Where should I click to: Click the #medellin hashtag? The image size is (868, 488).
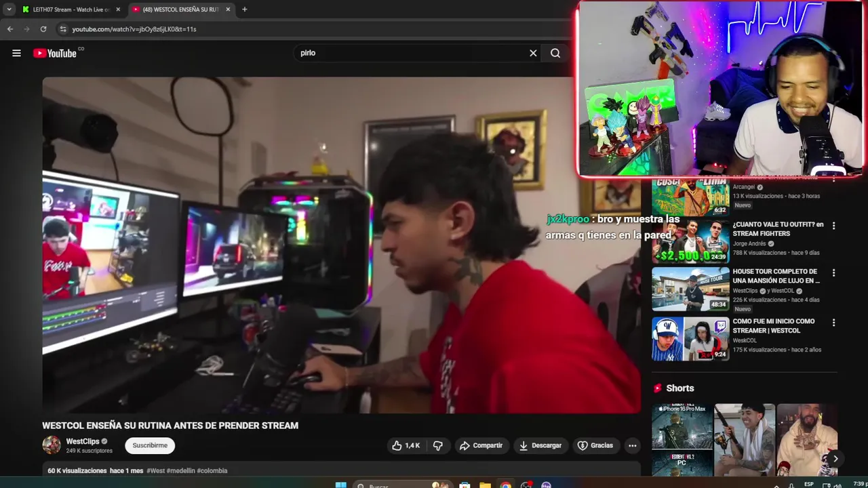click(180, 470)
